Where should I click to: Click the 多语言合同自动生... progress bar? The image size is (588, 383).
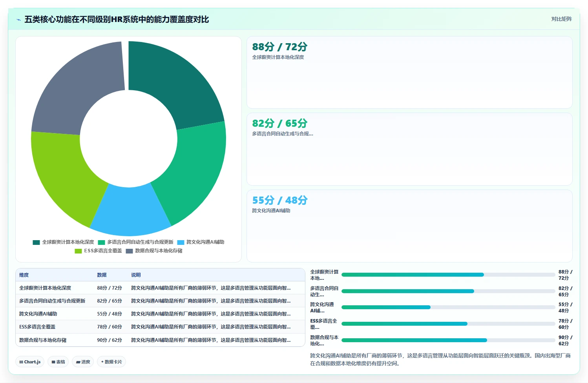pos(448,291)
